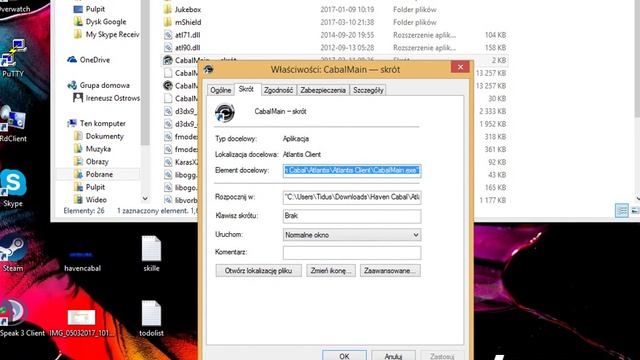
Task: Select Ireneusz Ostrowski under Grupa domowa
Action: [107, 98]
